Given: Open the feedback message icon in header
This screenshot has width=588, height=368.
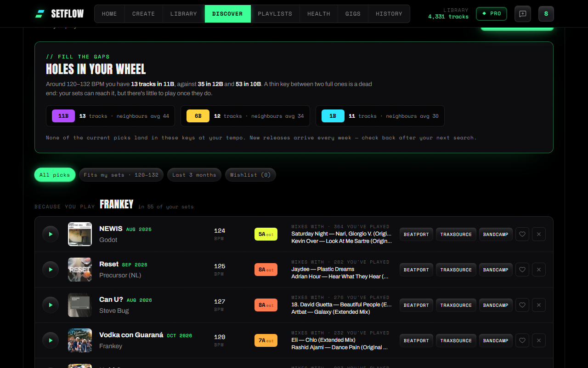Looking at the screenshot, I should 523,14.
